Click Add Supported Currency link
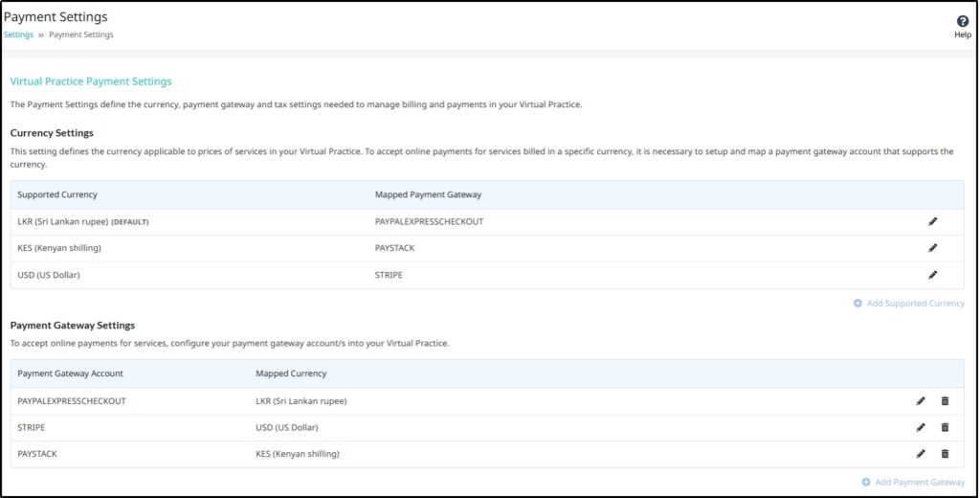Screen dimensions: 980x498 [909, 304]
